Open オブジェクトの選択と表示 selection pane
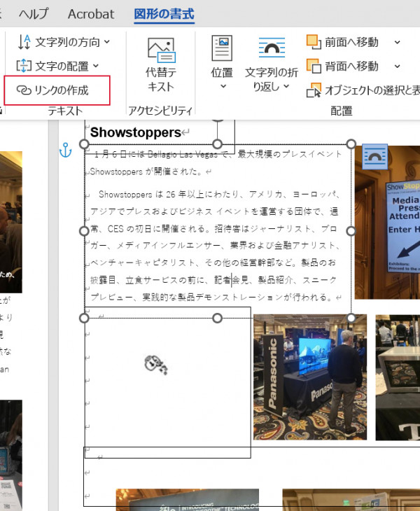This screenshot has height=511, width=420. 363,90
